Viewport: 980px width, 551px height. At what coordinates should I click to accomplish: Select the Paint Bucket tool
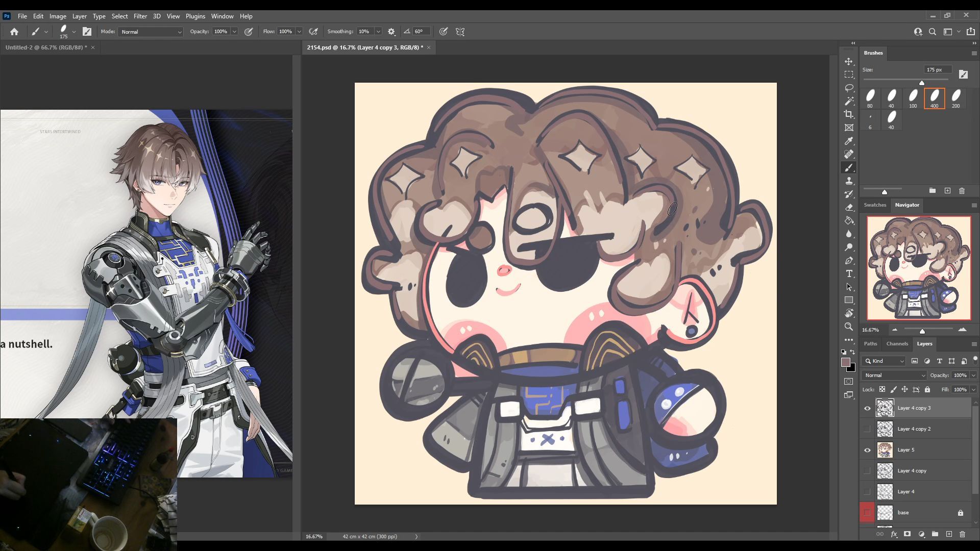[x=849, y=220]
